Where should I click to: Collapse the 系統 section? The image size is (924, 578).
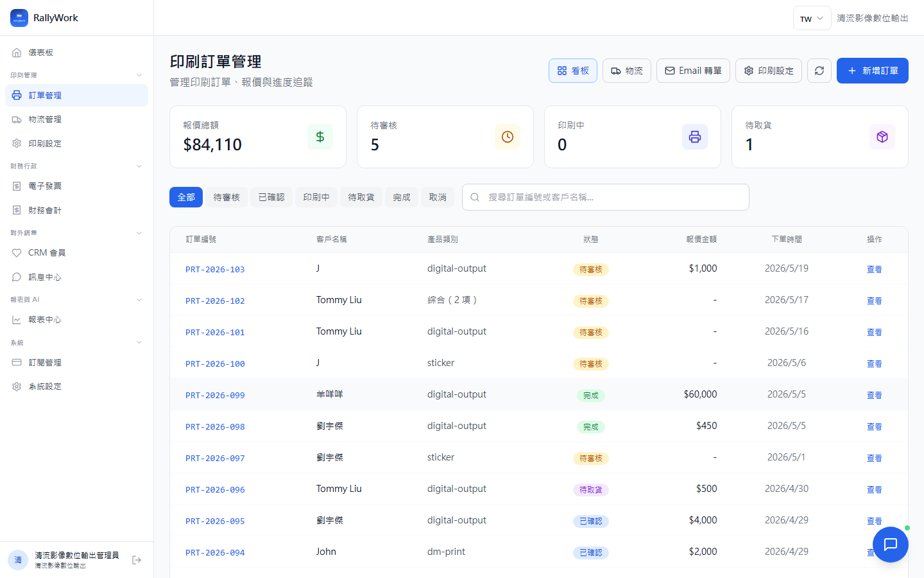pyautogui.click(x=139, y=342)
